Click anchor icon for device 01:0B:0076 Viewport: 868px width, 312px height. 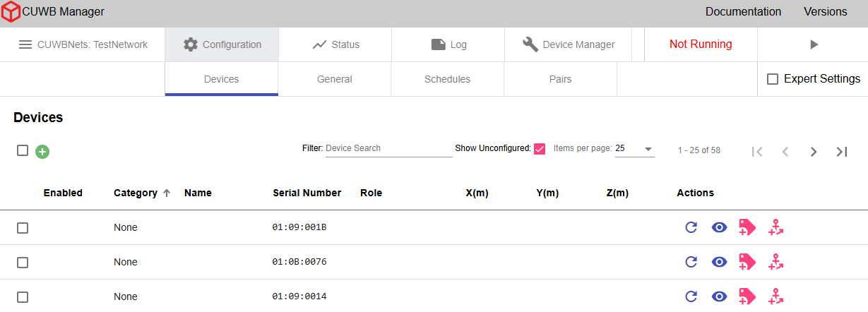pos(776,262)
